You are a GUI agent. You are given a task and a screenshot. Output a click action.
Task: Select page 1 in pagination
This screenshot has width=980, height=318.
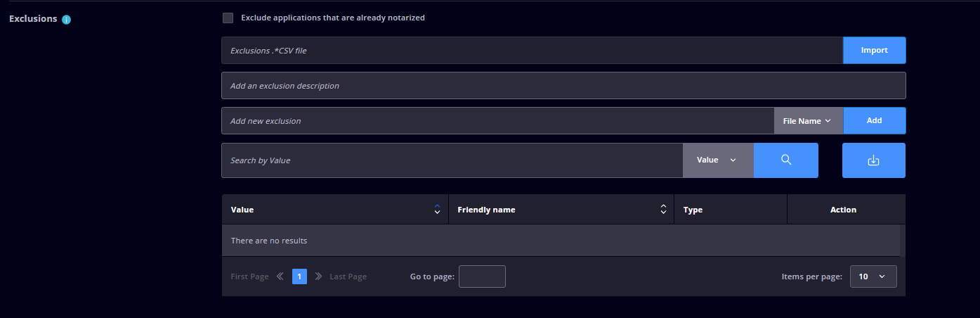pos(299,276)
